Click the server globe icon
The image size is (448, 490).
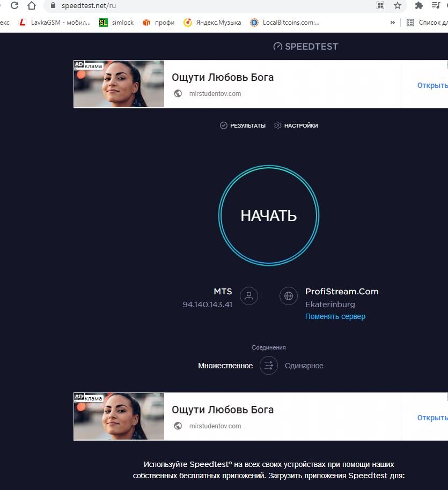coord(289,296)
